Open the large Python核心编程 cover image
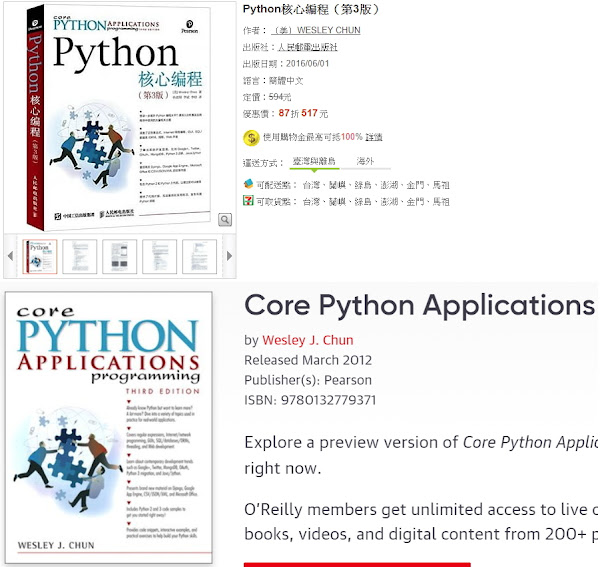This screenshot has width=600, height=567. click(119, 117)
